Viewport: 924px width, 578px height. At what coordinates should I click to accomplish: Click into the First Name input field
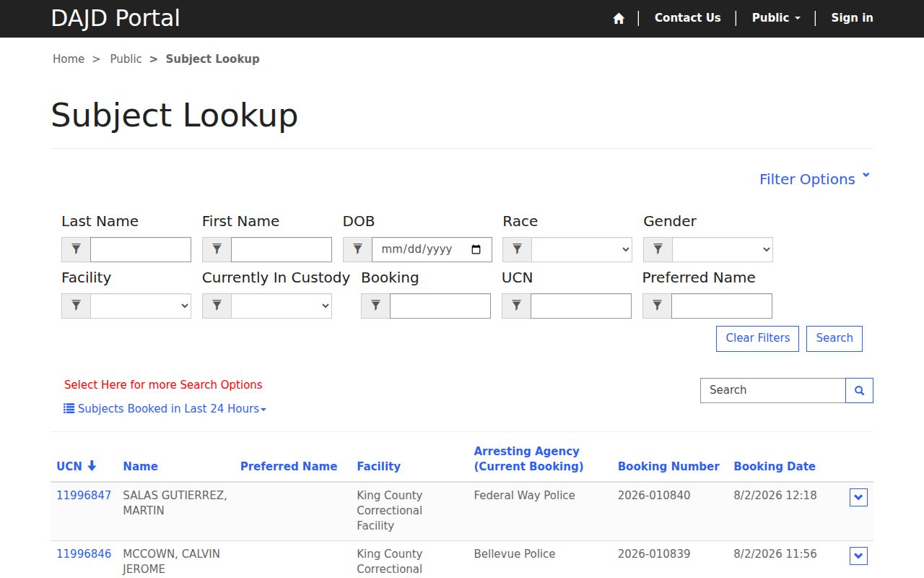[282, 249]
